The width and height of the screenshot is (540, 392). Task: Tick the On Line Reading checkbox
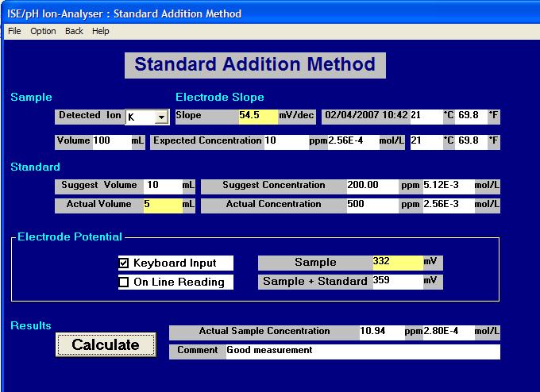click(x=123, y=282)
